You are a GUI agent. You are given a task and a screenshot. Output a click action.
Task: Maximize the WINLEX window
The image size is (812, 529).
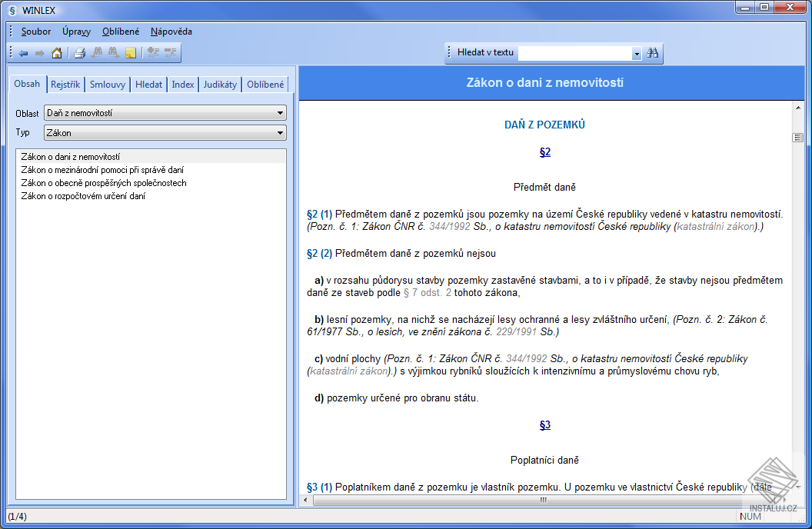click(x=764, y=8)
